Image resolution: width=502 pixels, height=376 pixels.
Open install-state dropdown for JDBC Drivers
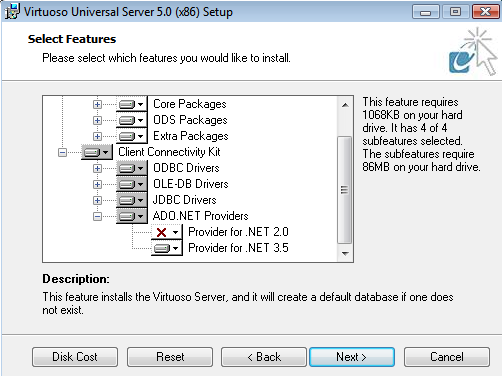(132, 200)
